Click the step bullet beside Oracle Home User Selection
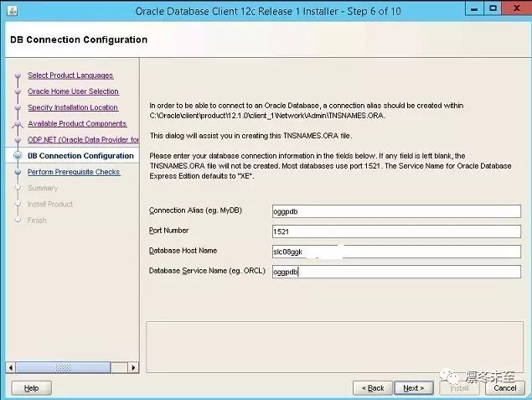The image size is (532, 400). 18,91
